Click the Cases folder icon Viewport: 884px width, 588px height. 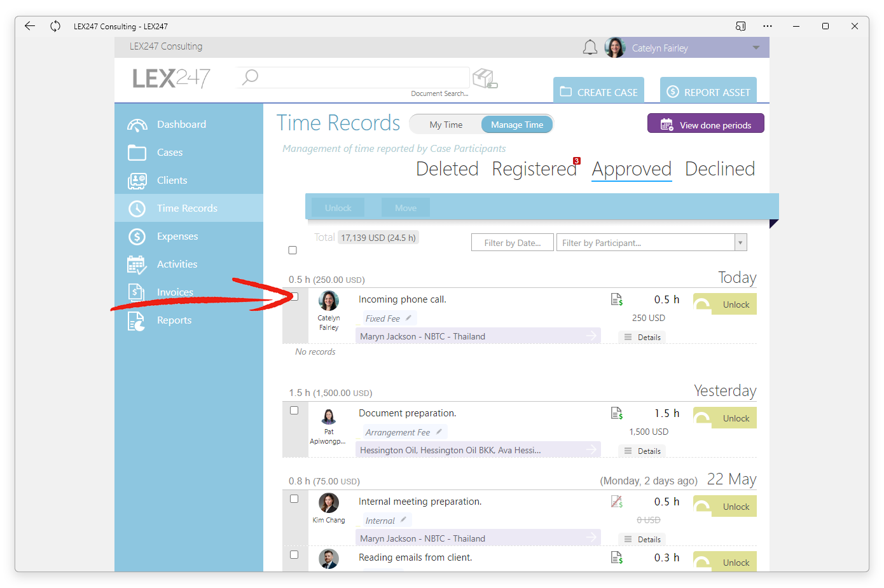(137, 153)
